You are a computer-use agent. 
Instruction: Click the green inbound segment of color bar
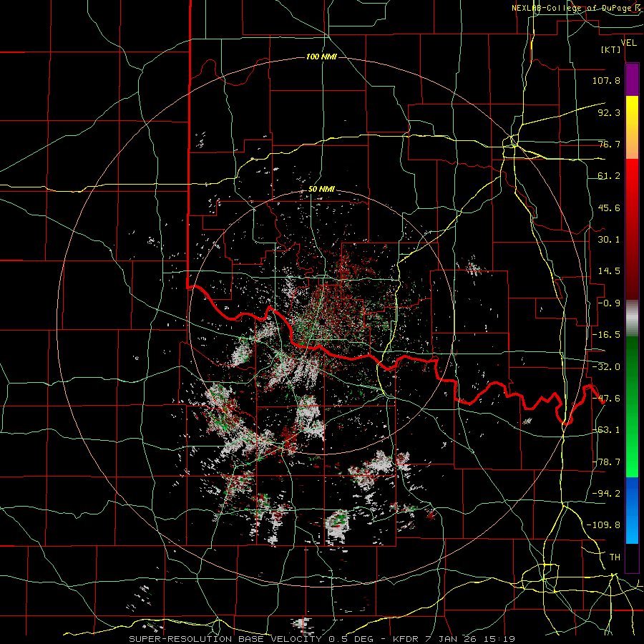[632, 406]
